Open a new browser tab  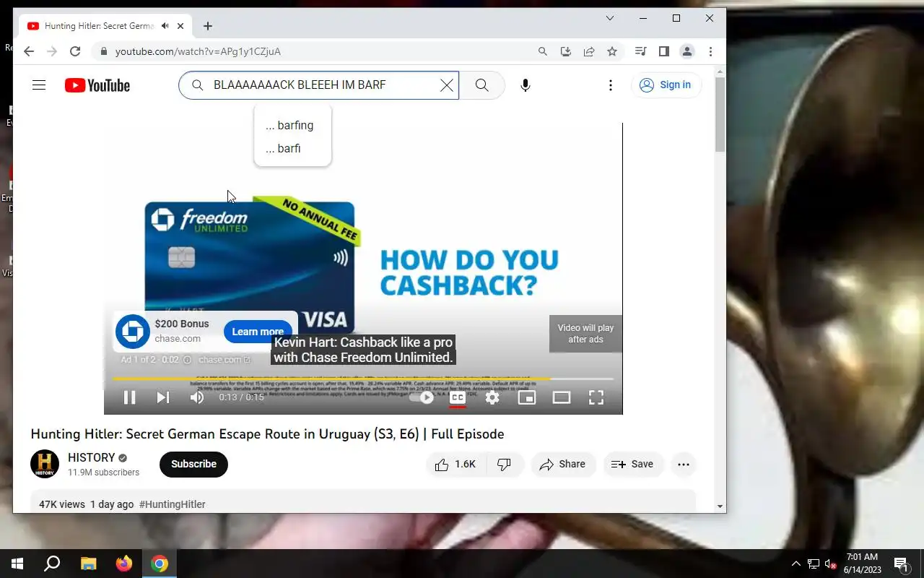(x=208, y=26)
